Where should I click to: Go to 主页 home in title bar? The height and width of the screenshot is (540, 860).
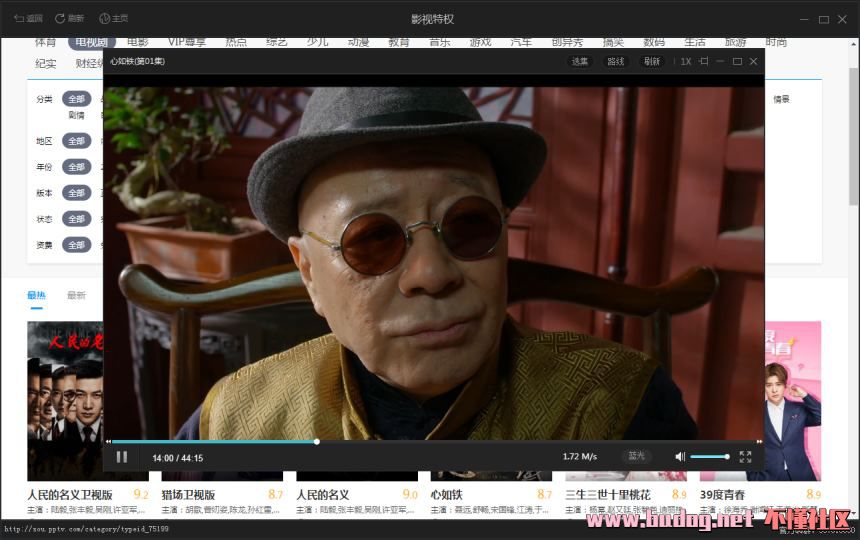pyautogui.click(x=114, y=18)
